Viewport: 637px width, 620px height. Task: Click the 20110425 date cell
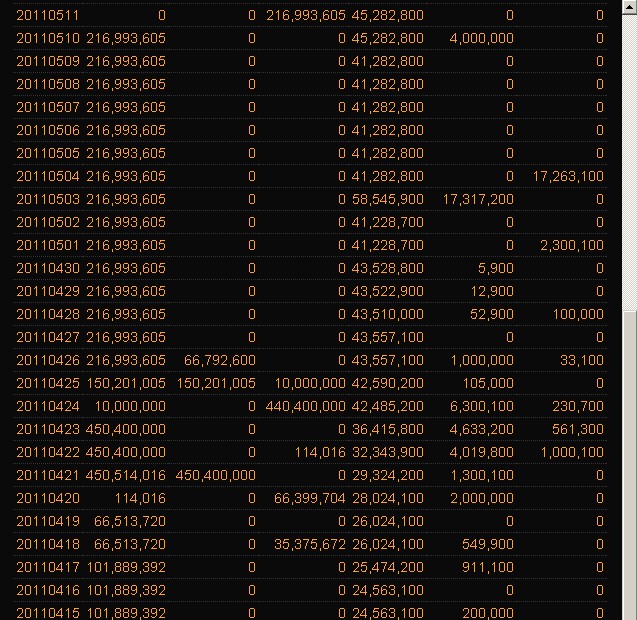pyautogui.click(x=47, y=383)
